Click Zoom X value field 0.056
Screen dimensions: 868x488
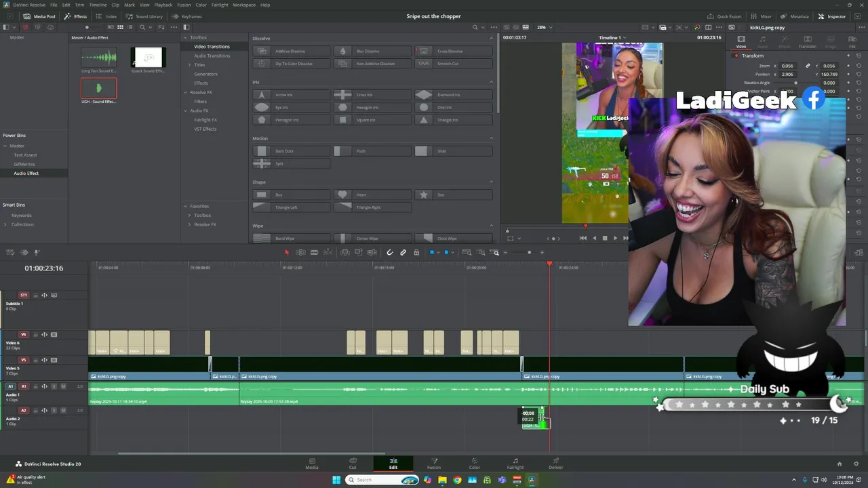coord(788,66)
